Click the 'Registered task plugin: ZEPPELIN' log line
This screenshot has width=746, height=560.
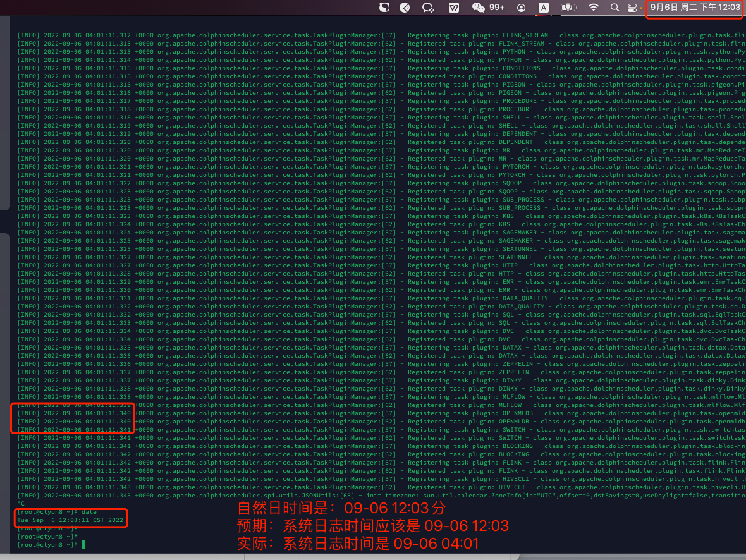pyautogui.click(x=382, y=372)
